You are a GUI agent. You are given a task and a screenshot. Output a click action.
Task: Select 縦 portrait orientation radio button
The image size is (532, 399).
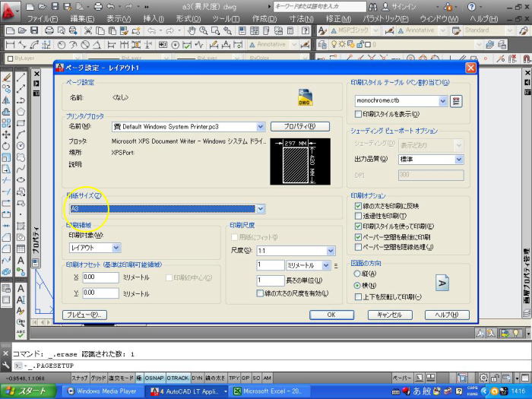tap(357, 274)
